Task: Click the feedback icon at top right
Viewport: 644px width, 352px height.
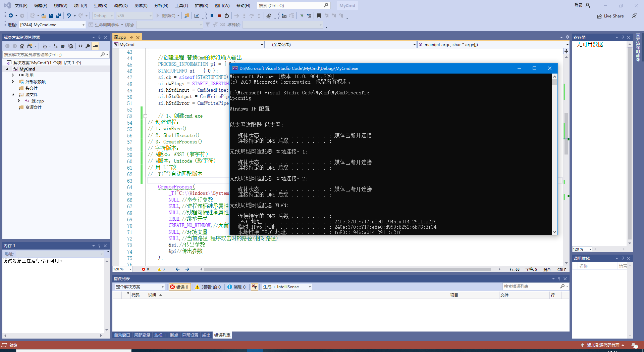Action: click(635, 16)
